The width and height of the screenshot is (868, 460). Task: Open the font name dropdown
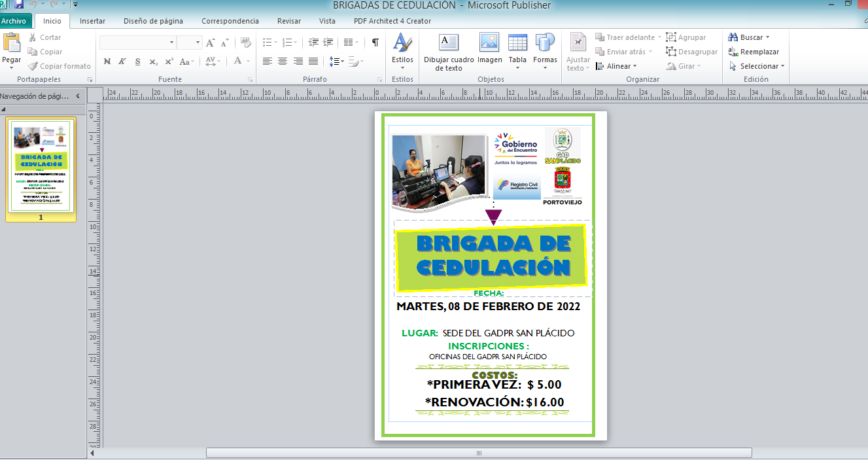point(172,43)
